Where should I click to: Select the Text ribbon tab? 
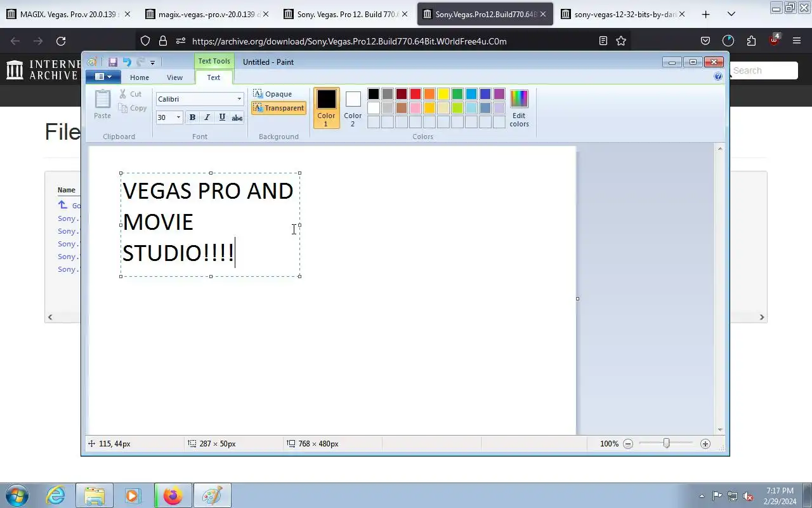214,77
